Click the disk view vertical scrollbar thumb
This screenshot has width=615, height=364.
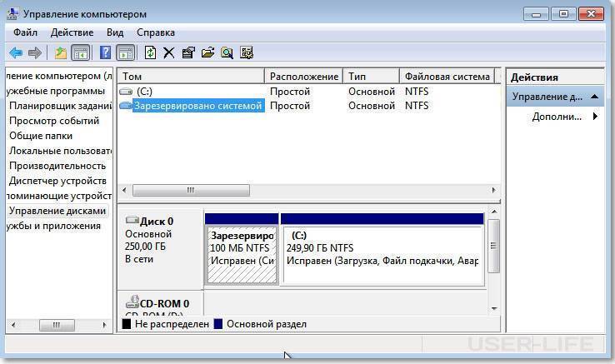pyautogui.click(x=494, y=246)
